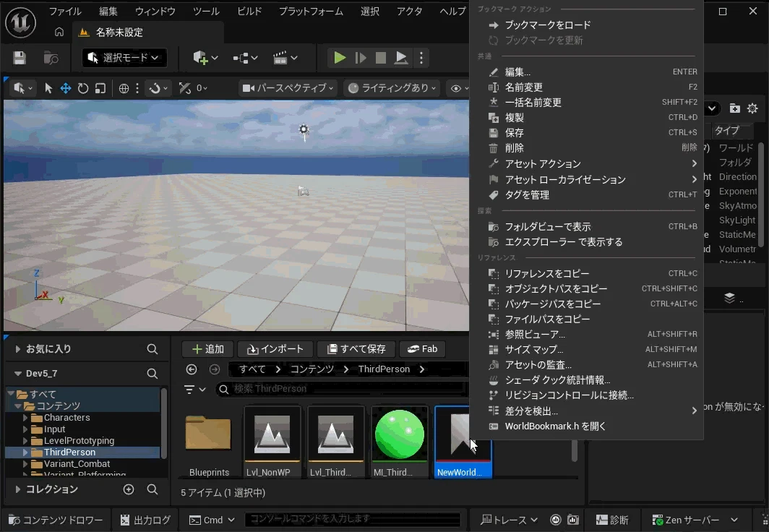769x532 pixels.
Task: Select 複製 in the context menu
Action: pyautogui.click(x=587, y=118)
